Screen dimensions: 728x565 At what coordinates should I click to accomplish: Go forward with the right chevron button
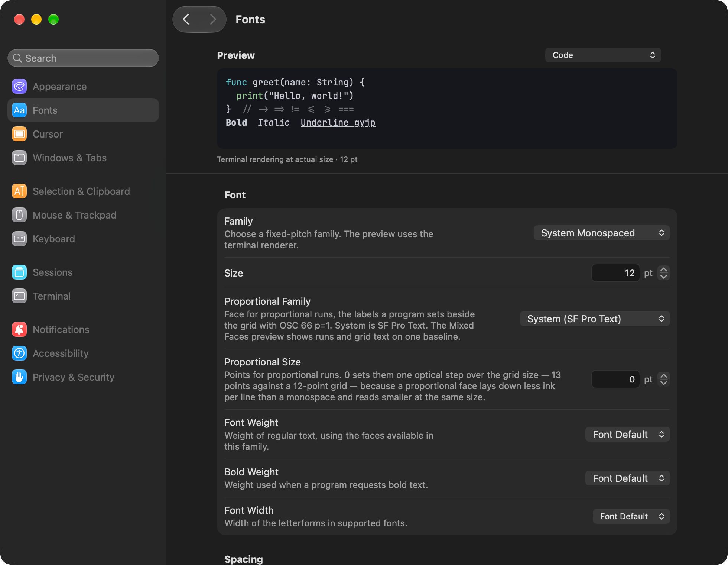point(213,19)
